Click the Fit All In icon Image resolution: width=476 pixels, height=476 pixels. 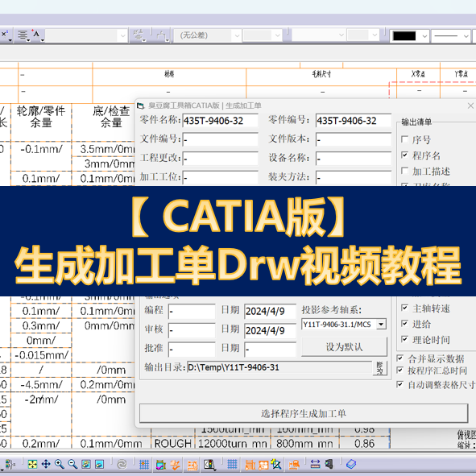point(32,464)
